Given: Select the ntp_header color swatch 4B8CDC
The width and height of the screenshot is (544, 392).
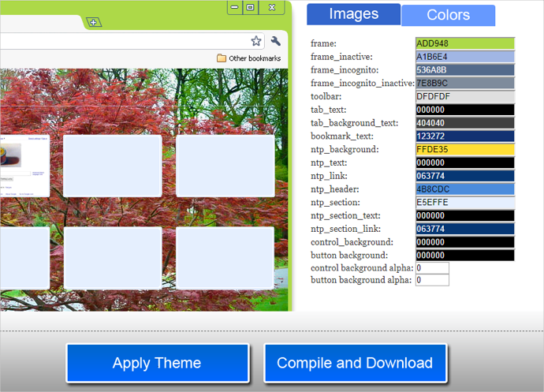Looking at the screenshot, I should [464, 189].
